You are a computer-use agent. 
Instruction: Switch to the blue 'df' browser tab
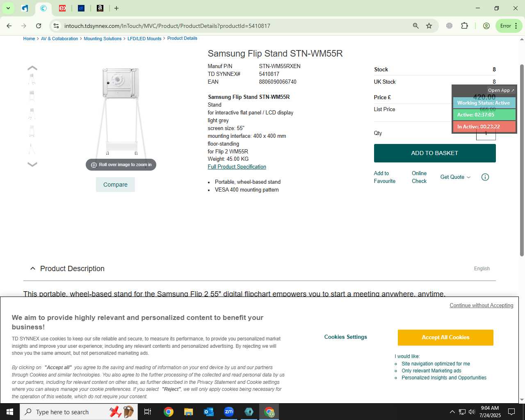pyautogui.click(x=81, y=8)
